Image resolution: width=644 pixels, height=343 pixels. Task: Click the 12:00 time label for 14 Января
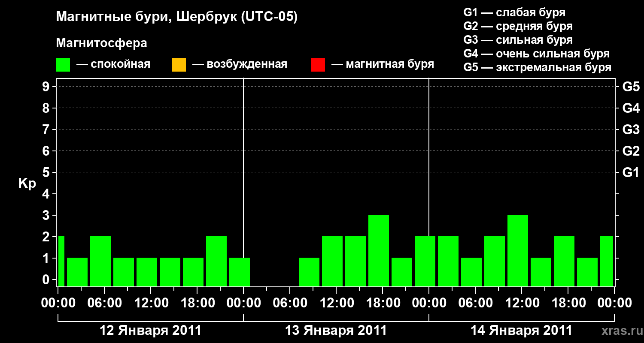click(x=522, y=303)
